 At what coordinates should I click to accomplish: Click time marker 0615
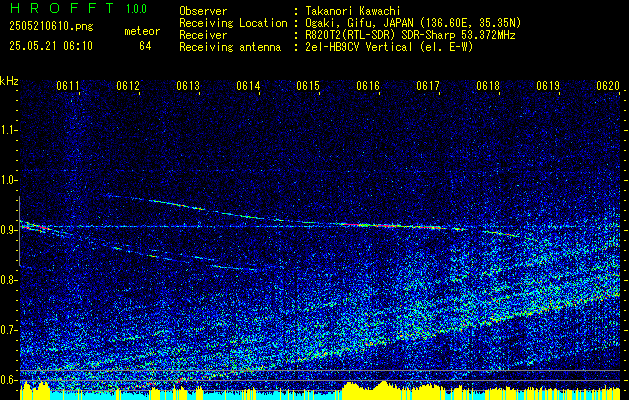[x=308, y=86]
